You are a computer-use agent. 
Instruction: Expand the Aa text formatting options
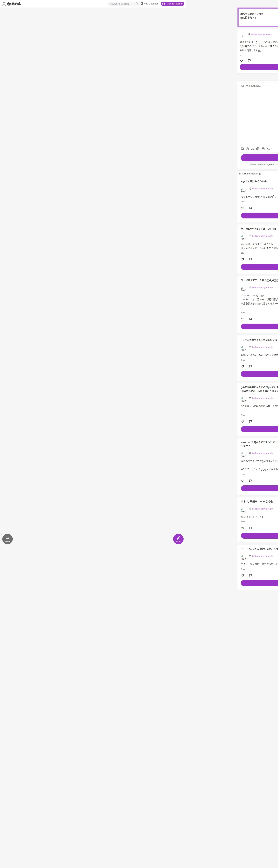269,149
